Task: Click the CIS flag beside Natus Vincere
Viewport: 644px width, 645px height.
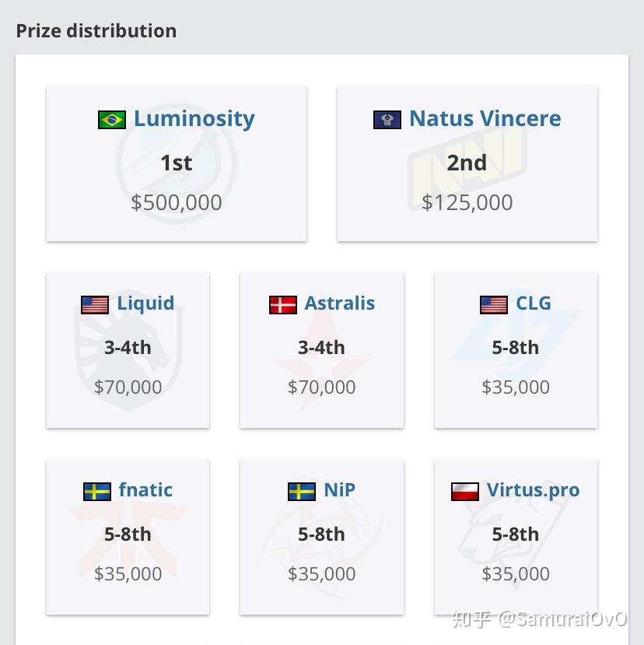Action: [x=387, y=120]
